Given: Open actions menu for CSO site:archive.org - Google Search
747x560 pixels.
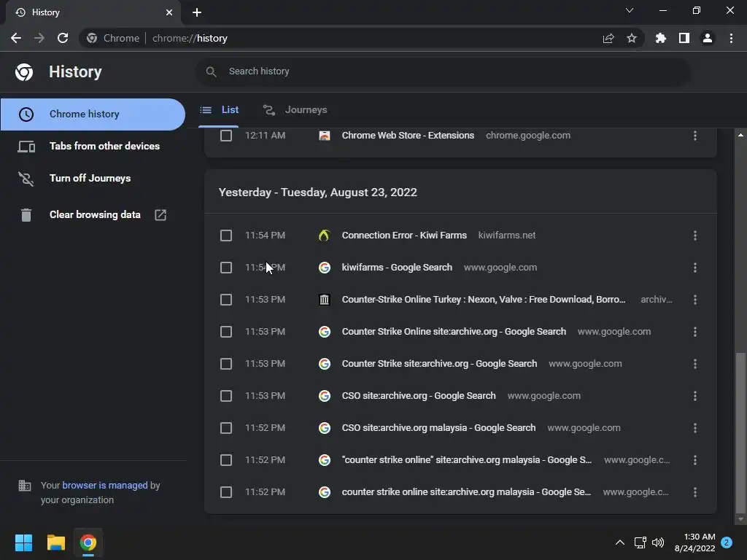Looking at the screenshot, I should pos(695,396).
